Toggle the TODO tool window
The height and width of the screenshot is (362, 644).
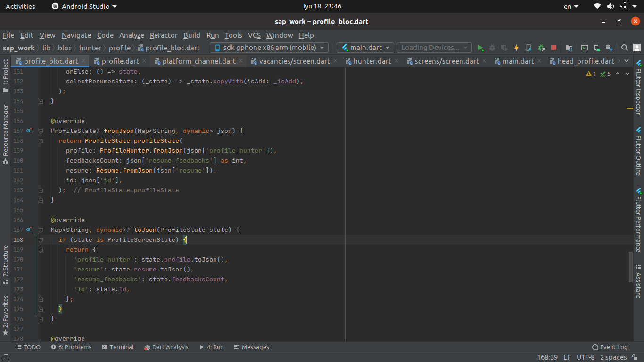coord(28,347)
